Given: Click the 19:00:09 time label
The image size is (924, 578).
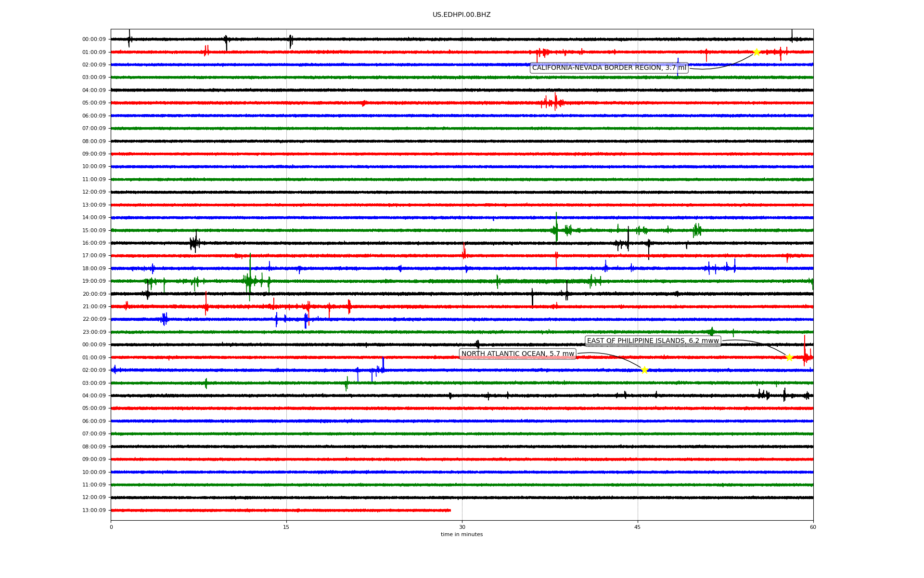Looking at the screenshot, I should click(x=94, y=281).
